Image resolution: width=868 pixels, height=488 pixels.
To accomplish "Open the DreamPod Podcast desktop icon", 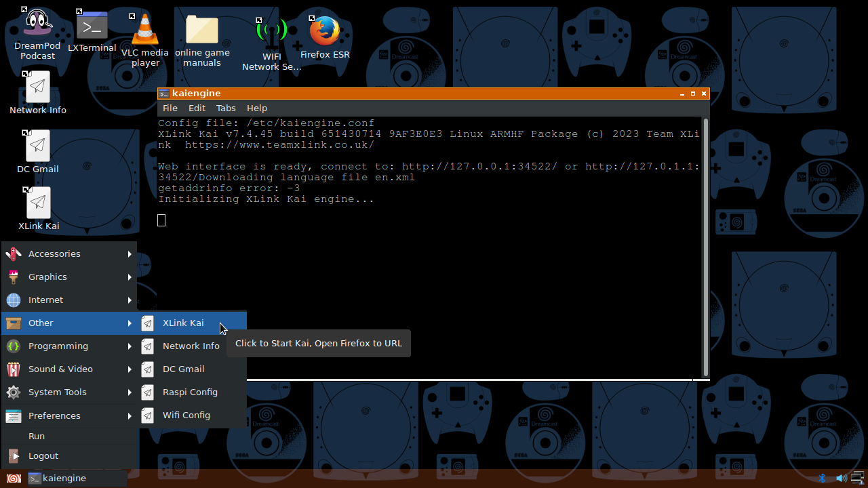I will click(38, 34).
